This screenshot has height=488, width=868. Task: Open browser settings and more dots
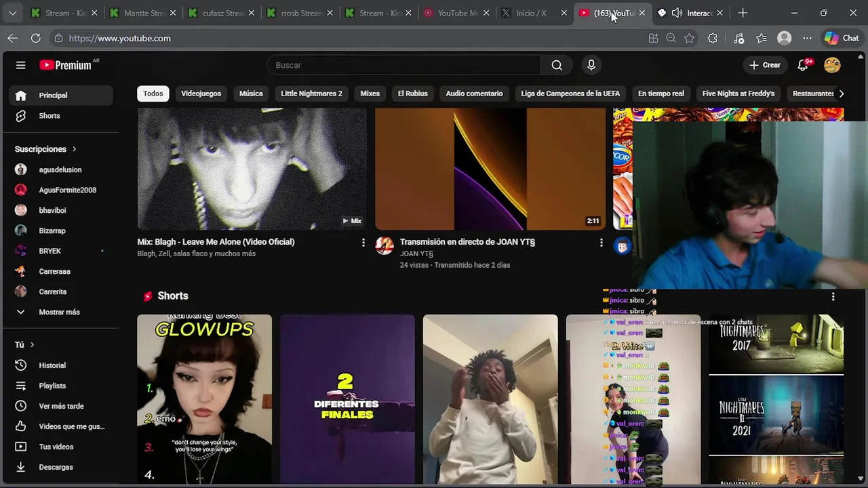[x=807, y=38]
